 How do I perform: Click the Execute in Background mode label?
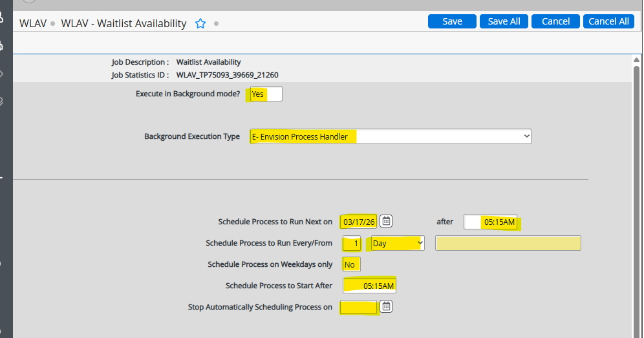[x=188, y=94]
